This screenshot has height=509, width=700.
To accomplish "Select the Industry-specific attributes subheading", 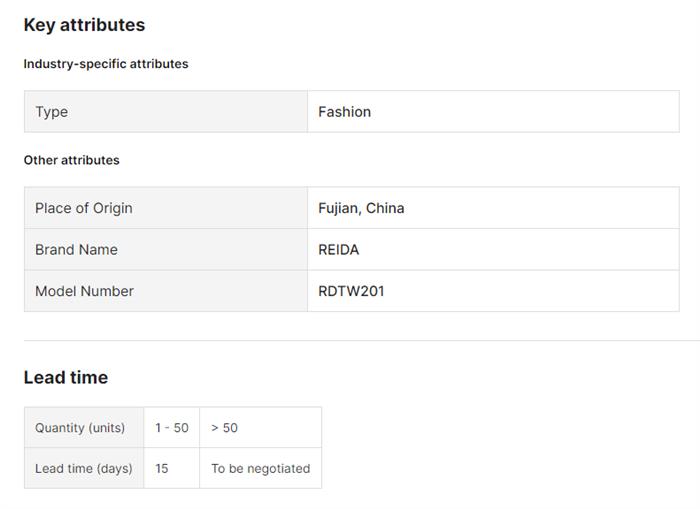I will tap(106, 64).
